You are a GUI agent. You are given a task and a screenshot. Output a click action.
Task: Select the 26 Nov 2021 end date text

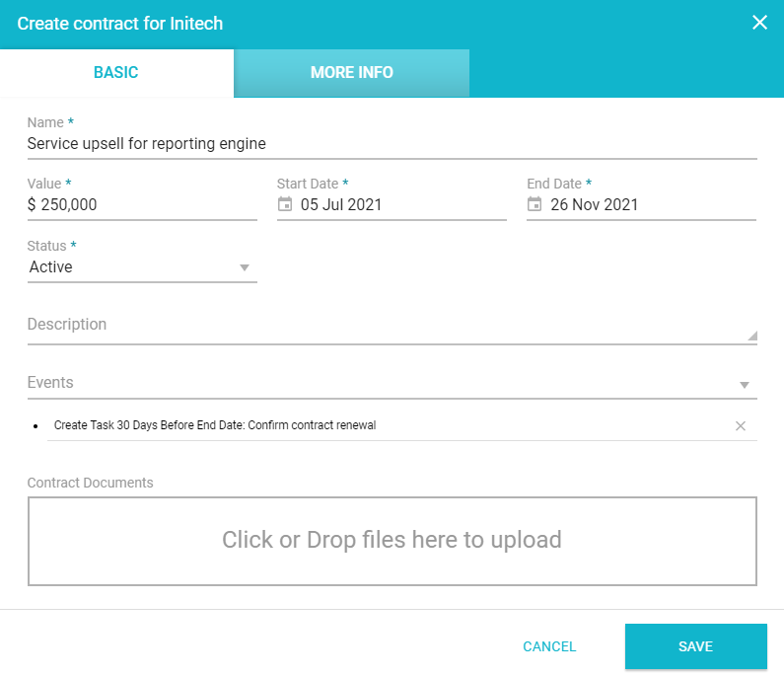[x=595, y=205]
